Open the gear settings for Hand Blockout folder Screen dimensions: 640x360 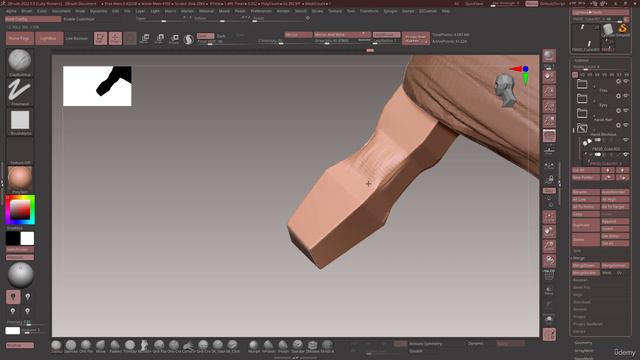pos(618,125)
